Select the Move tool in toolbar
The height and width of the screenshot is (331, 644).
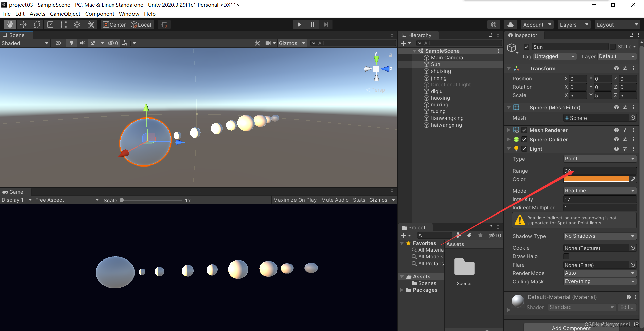(x=23, y=25)
